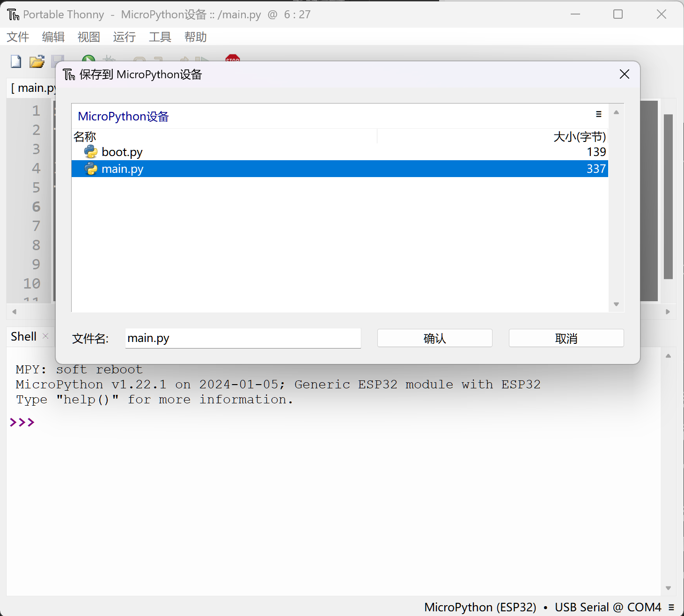Click the editor vertical scrollbar thumb

669,197
